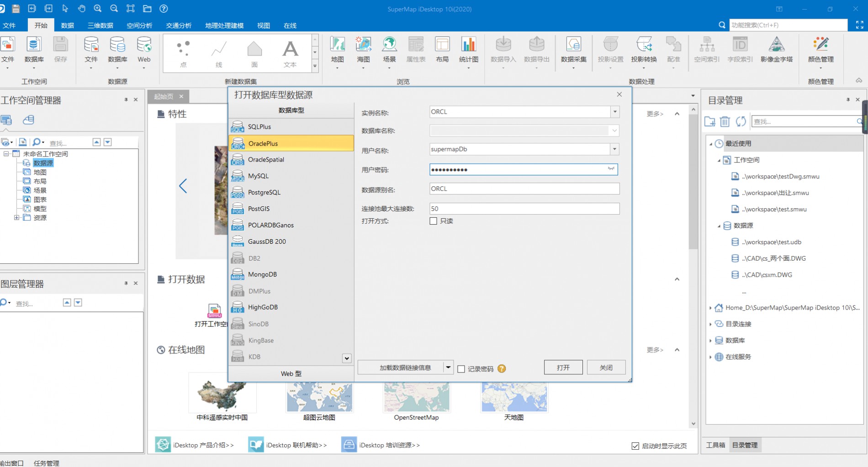Select ..\workspace\test.udb in recent list
The image size is (868, 467).
coord(771,242)
